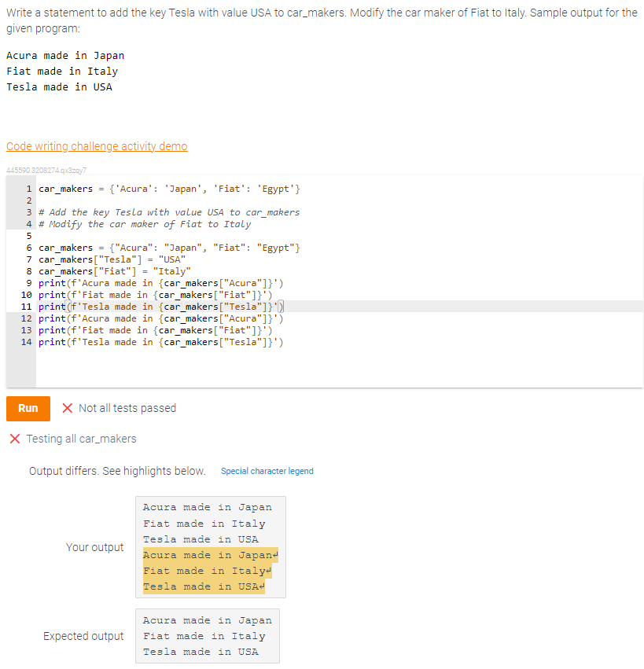This screenshot has width=644, height=669.
Task: Open the "Special character legend" link
Action: pos(268,470)
